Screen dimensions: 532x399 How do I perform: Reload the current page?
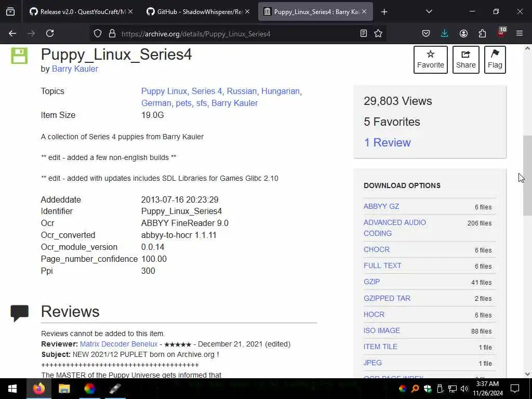[50, 33]
